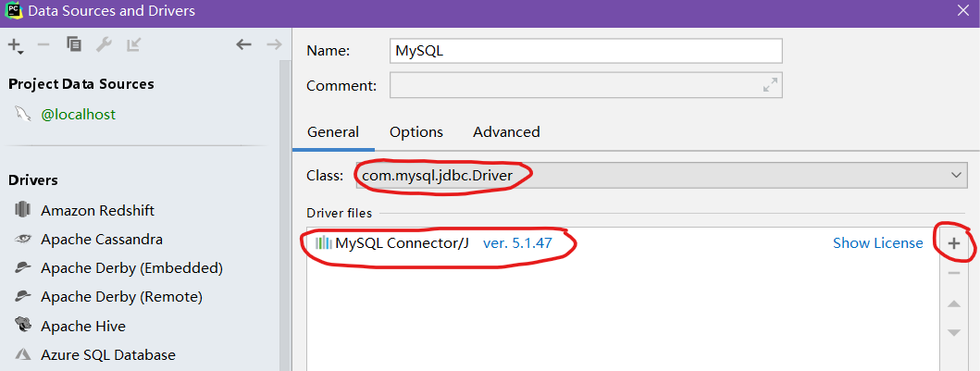The height and width of the screenshot is (371, 980).
Task: Remove driver file with minus button
Action: click(x=954, y=273)
